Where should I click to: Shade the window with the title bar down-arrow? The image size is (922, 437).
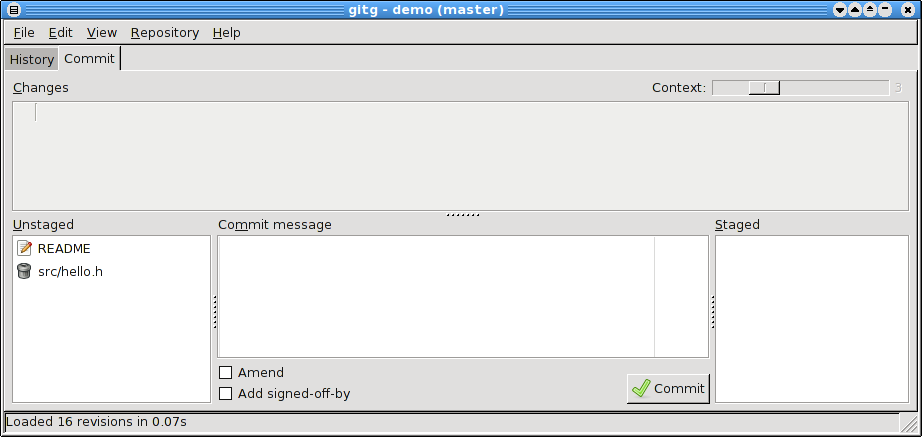point(840,10)
